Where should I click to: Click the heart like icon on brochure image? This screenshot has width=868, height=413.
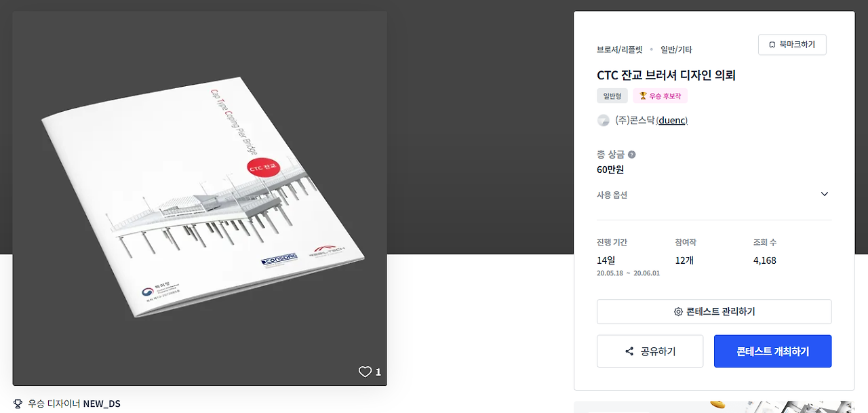tap(365, 372)
